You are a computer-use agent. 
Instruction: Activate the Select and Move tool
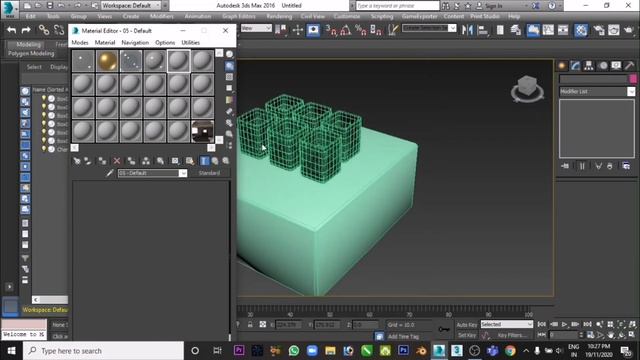pyautogui.click(x=298, y=30)
